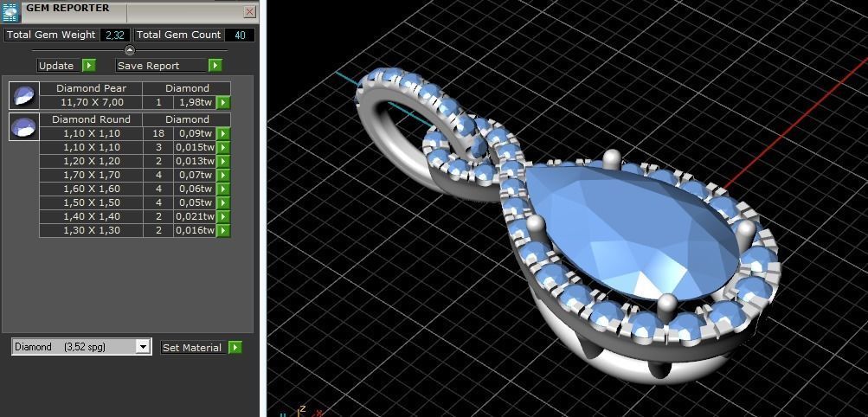Click the 1,98tw weight cell
868x417 pixels.
(x=195, y=102)
